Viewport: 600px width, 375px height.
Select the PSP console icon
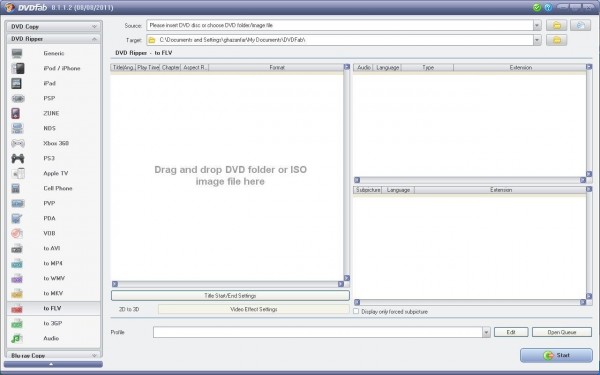click(x=18, y=98)
